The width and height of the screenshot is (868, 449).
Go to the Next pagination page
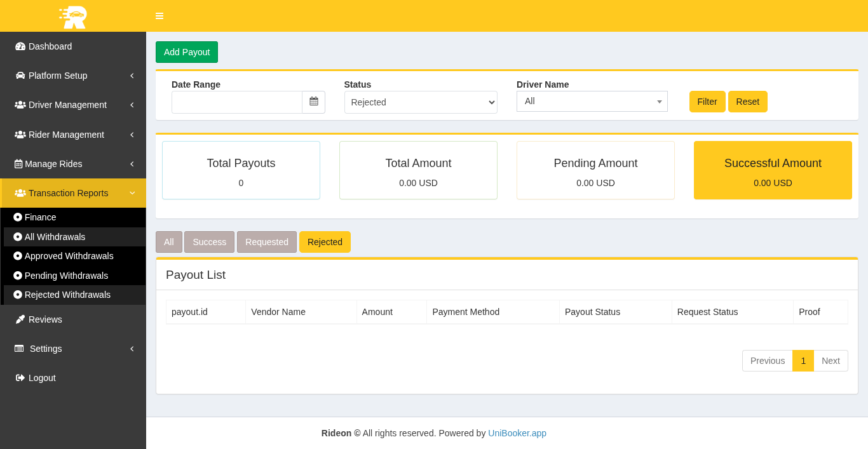pos(831,361)
